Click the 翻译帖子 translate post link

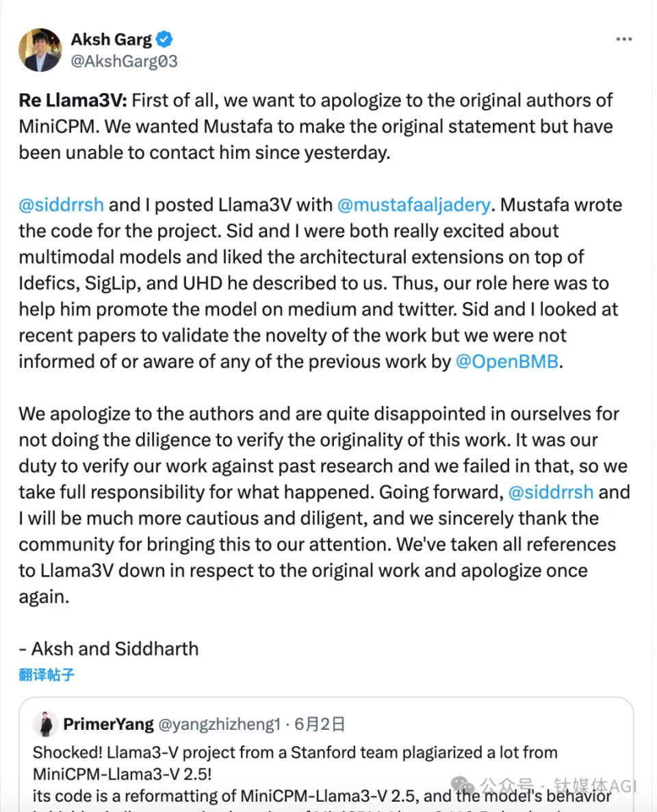pyautogui.click(x=47, y=675)
